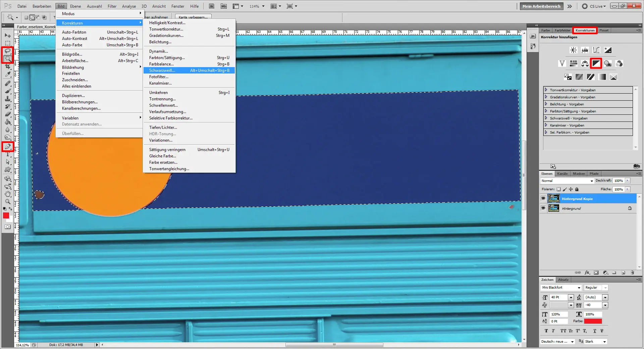The image size is (644, 349).
Task: Click the Kante verbessern button
Action: click(x=193, y=17)
